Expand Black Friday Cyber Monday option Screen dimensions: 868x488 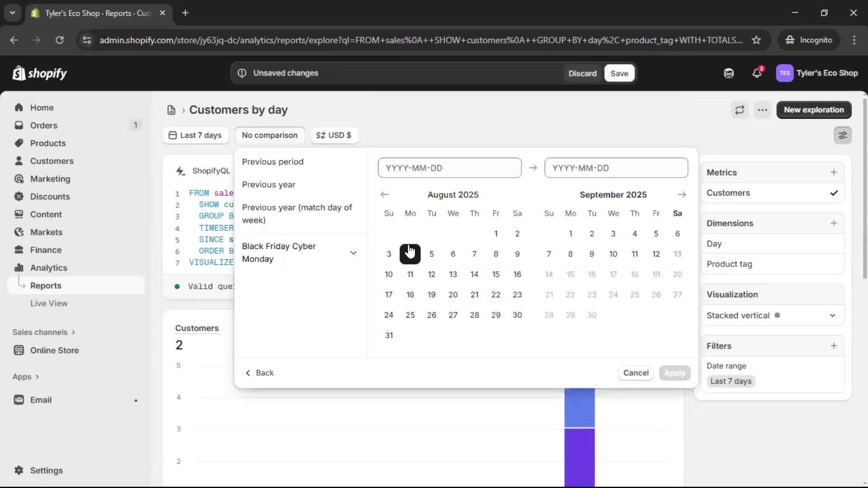(353, 253)
